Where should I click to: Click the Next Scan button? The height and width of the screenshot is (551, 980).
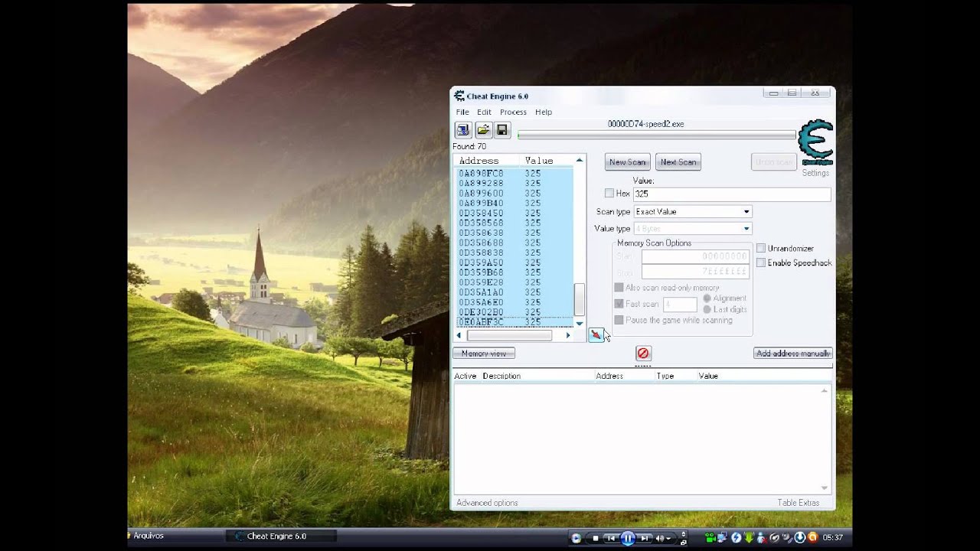(x=678, y=161)
